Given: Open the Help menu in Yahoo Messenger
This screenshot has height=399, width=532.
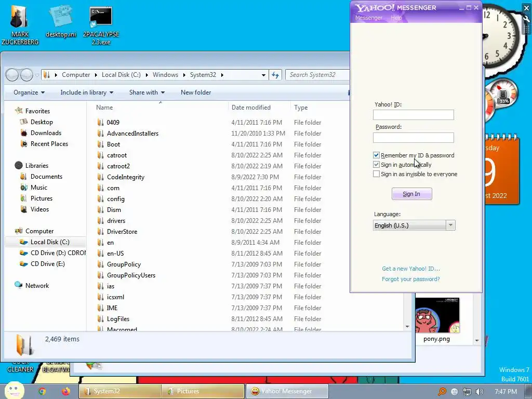Looking at the screenshot, I should click(x=396, y=18).
